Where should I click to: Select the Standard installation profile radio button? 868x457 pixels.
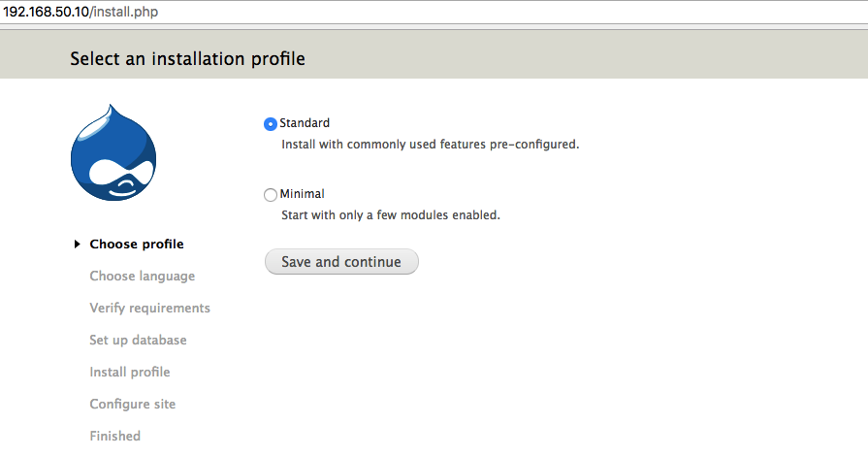point(271,124)
